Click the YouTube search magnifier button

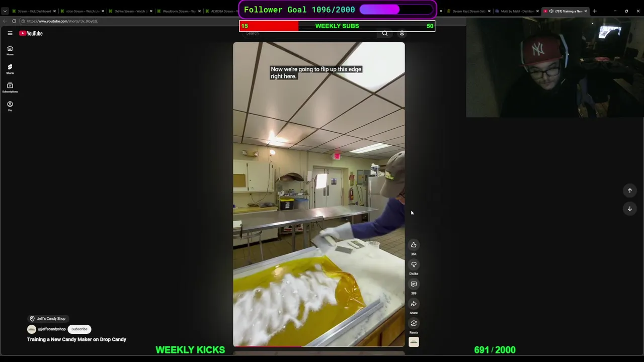pyautogui.click(x=385, y=33)
